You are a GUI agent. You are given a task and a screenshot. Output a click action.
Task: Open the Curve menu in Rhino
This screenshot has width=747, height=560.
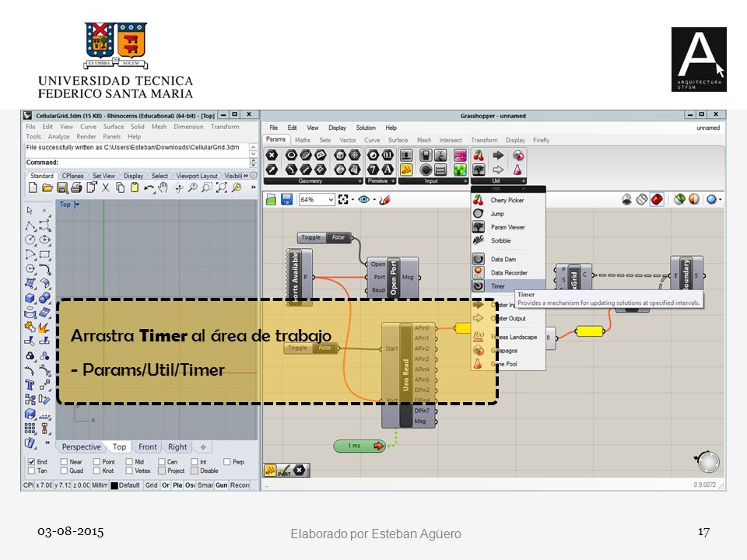coord(88,127)
